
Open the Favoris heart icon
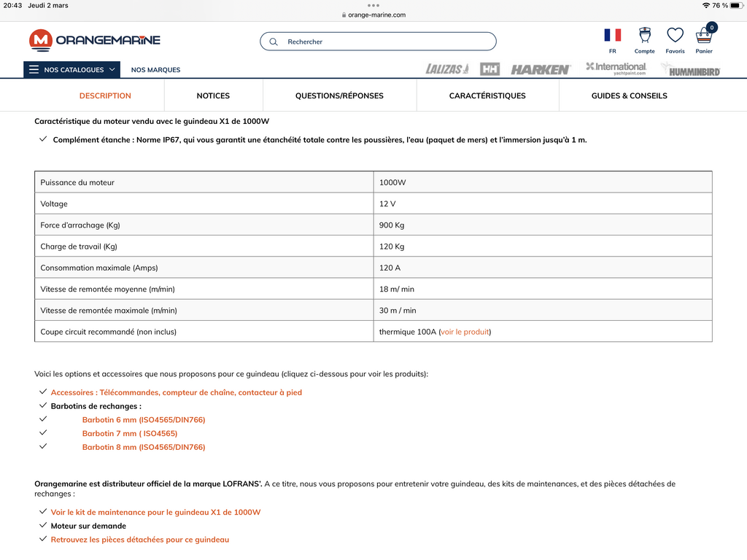[x=675, y=35]
